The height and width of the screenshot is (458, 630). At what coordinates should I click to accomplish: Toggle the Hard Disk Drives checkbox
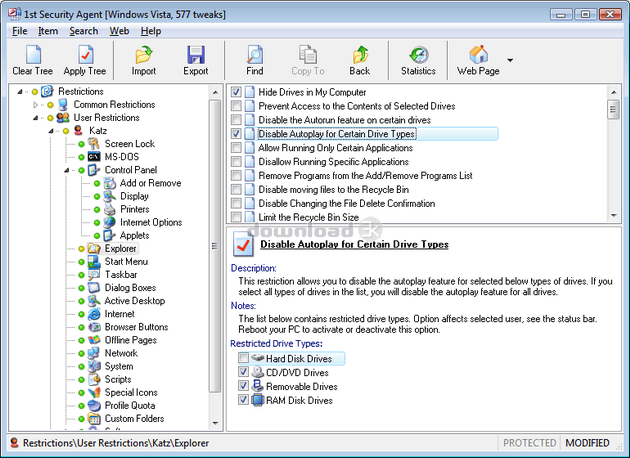[x=244, y=358]
